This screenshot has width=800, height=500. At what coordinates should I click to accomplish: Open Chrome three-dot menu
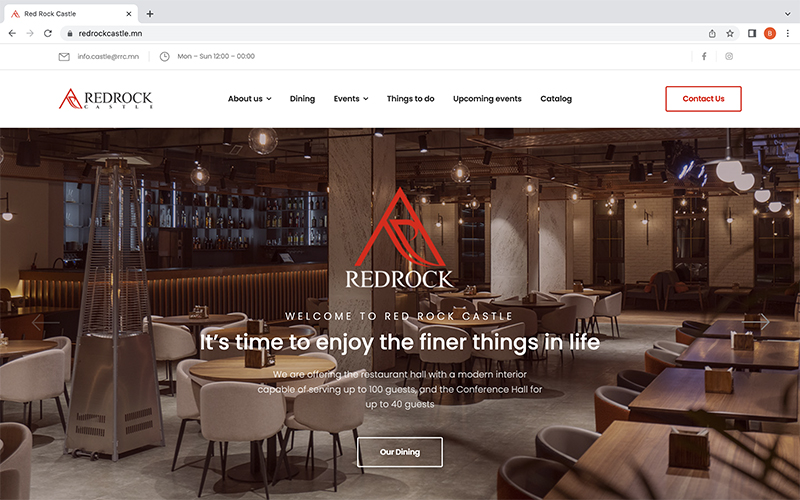pos(788,33)
